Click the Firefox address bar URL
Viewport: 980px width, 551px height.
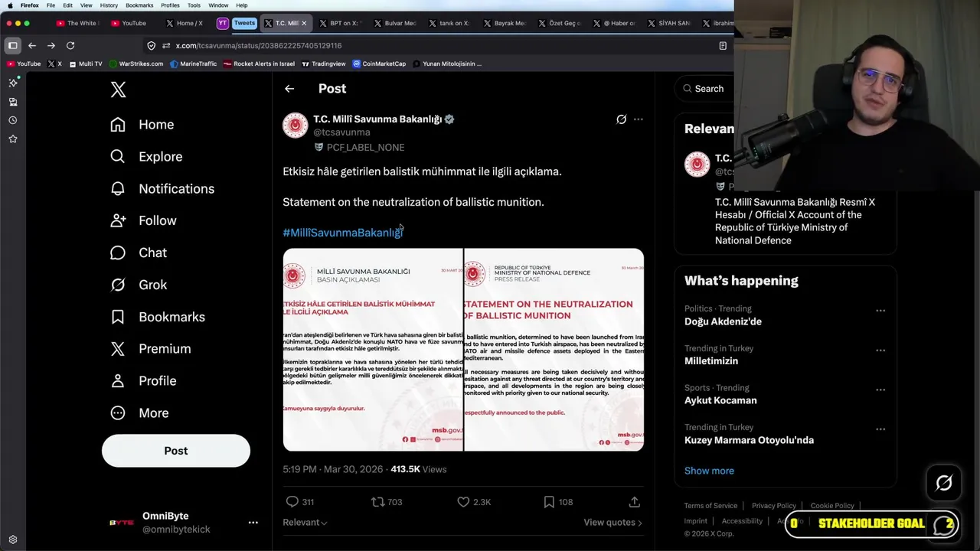point(259,46)
